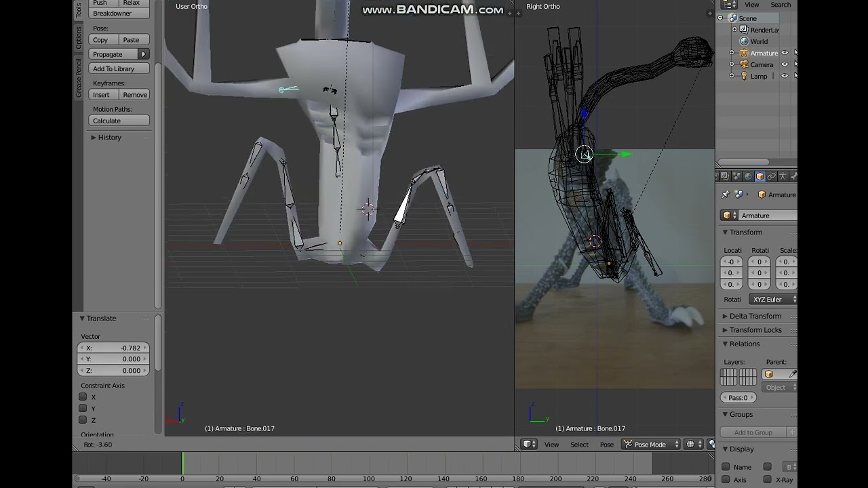Open World properties tab
This screenshot has width=868, height=488.
tap(749, 176)
